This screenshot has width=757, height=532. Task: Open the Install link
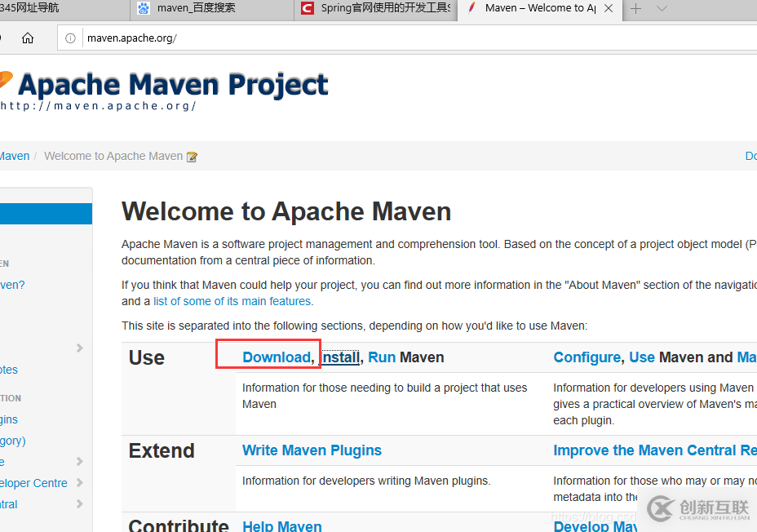340,357
